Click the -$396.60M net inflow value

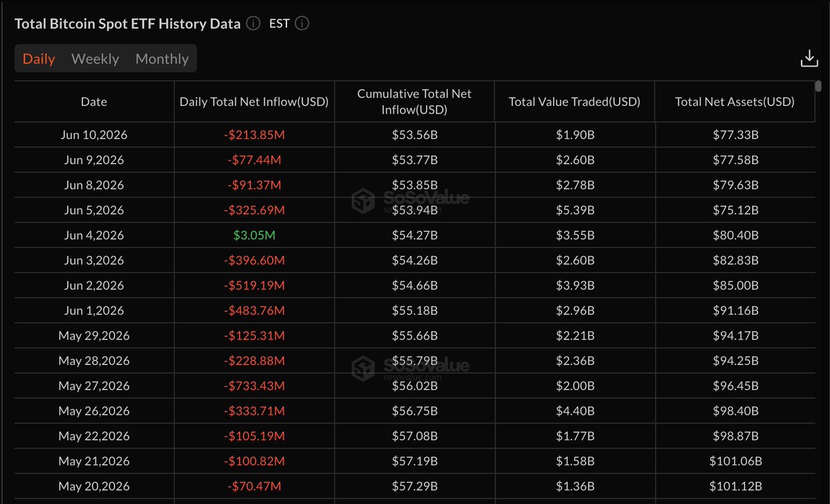point(254,260)
